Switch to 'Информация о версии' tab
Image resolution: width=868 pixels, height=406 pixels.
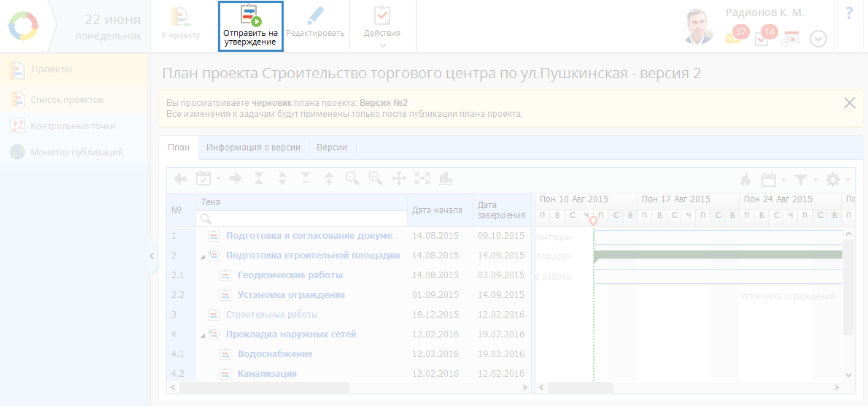(253, 148)
